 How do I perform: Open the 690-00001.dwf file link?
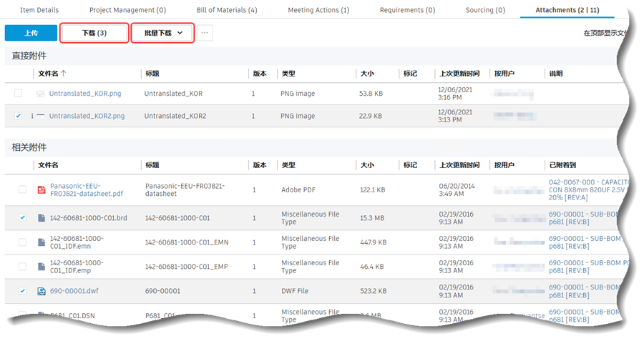(74, 291)
